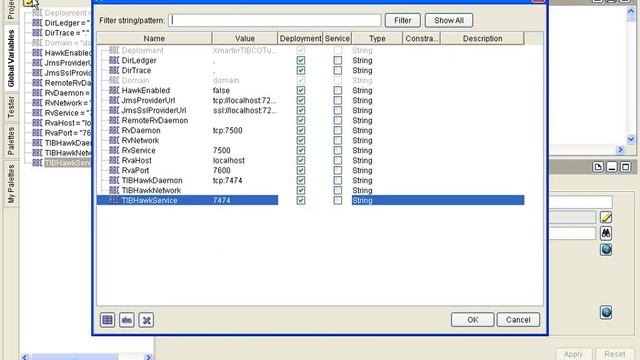
Task: Click the Description column header
Action: pyautogui.click(x=482, y=38)
